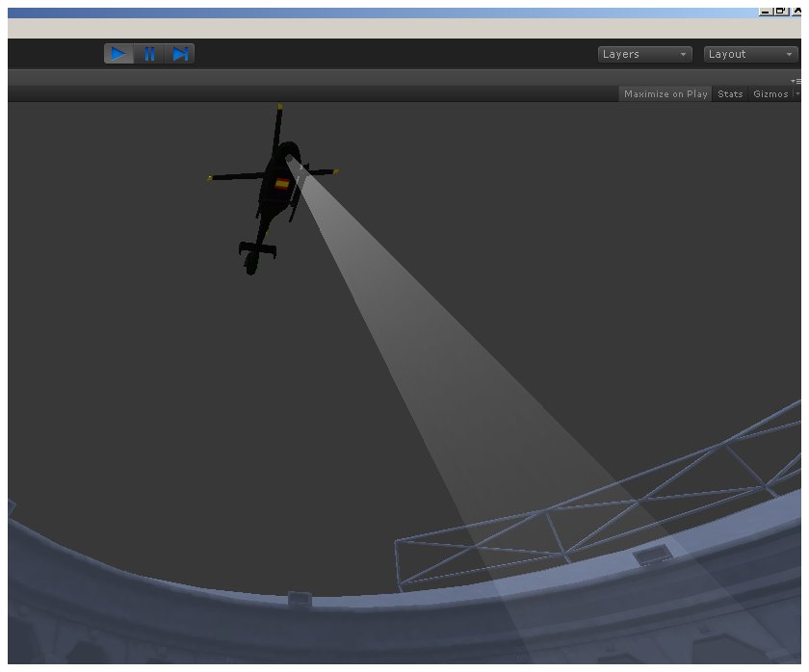
Task: Expand the Gizmos dropdown arrow
Action: click(797, 93)
